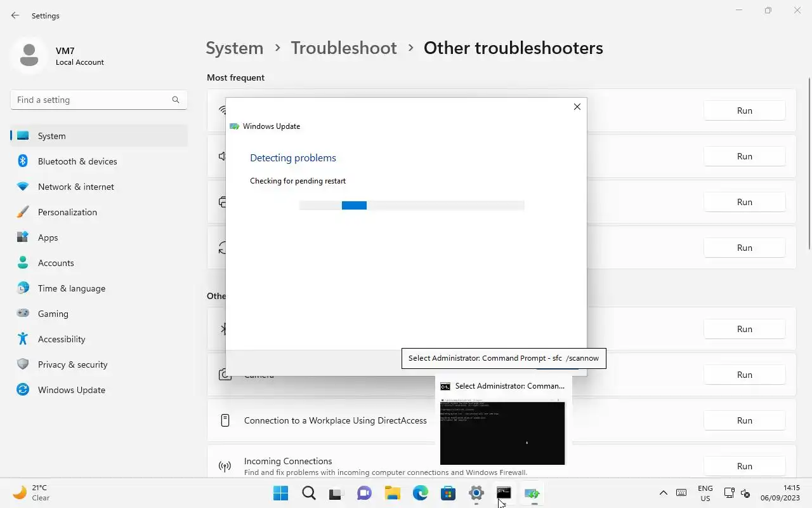Click the progress bar in the troubleshooter
Screen dimensions: 812x508
412,205
